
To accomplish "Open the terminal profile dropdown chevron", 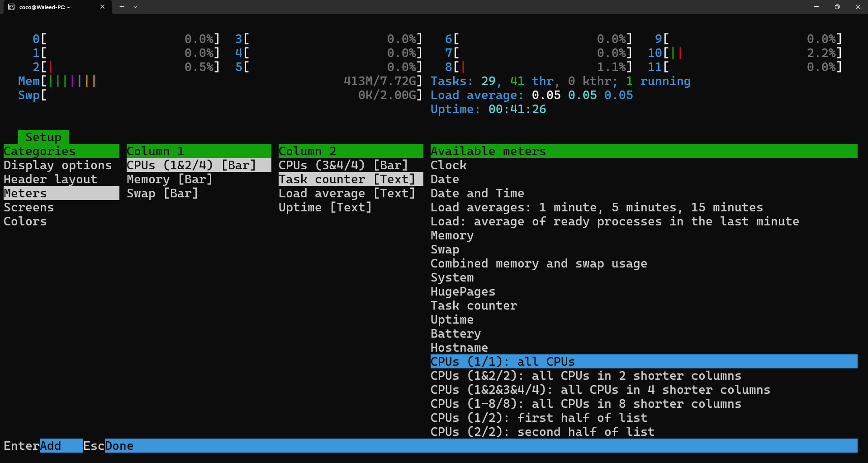I will [135, 7].
